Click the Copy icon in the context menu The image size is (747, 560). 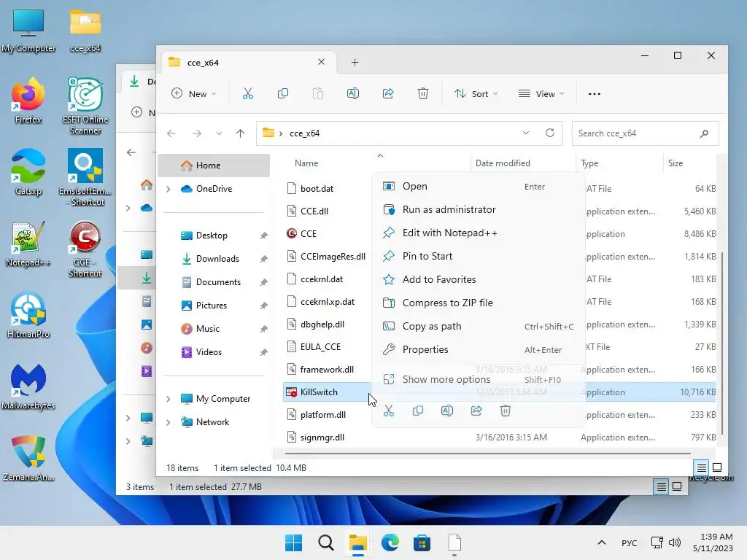pos(418,411)
